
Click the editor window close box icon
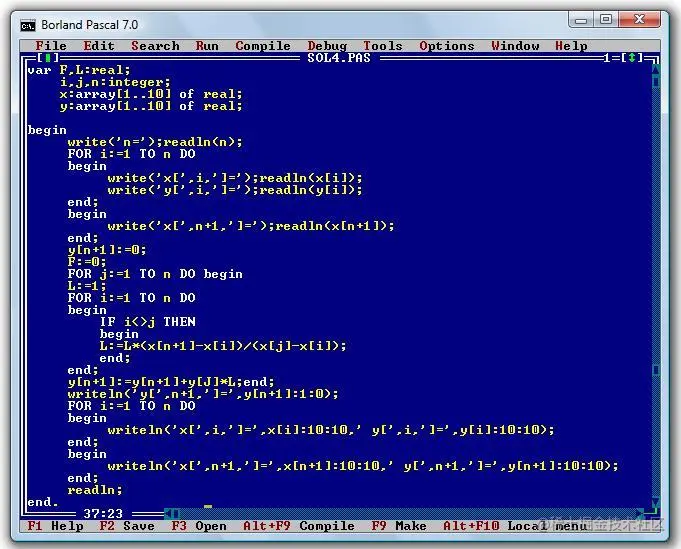tap(47, 58)
